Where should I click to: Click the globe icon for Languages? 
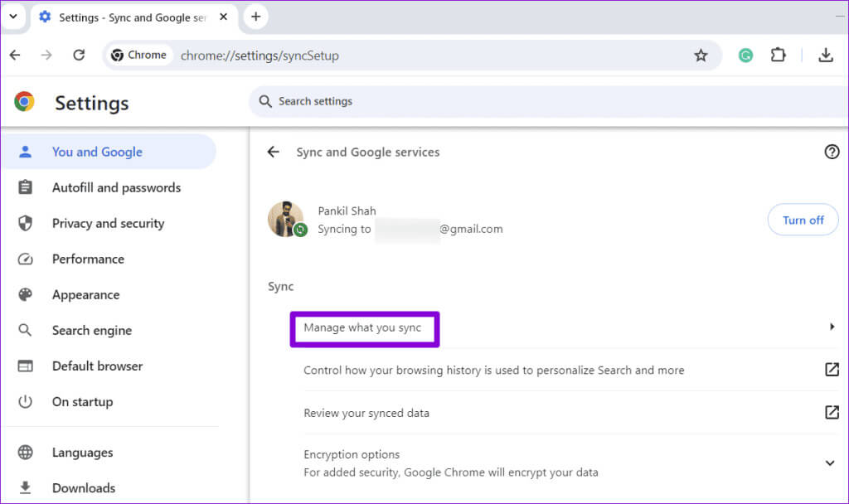point(25,452)
